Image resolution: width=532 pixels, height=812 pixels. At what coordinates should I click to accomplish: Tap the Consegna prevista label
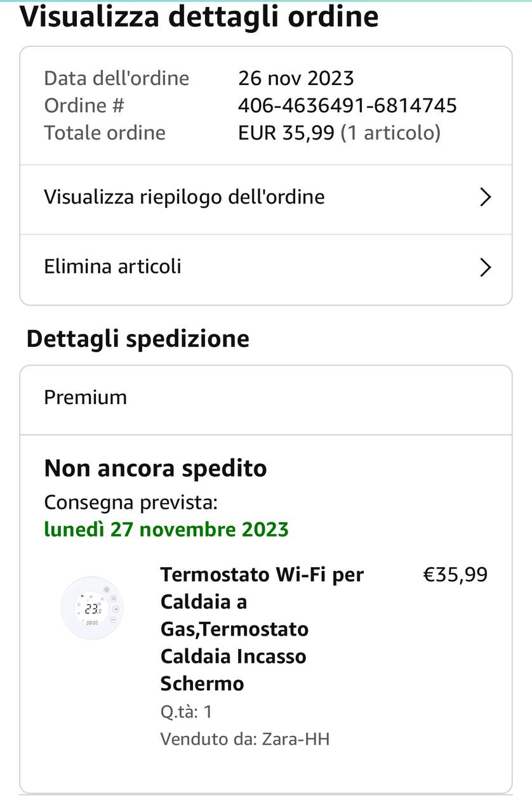(x=131, y=503)
